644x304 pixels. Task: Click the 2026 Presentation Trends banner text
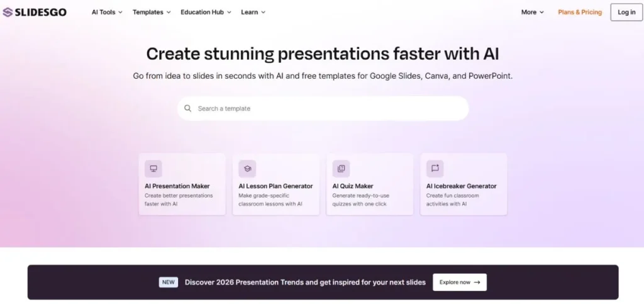point(305,282)
